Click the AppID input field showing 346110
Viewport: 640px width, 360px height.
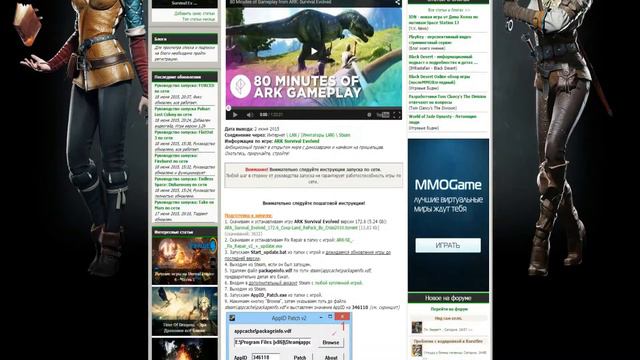click(x=266, y=358)
